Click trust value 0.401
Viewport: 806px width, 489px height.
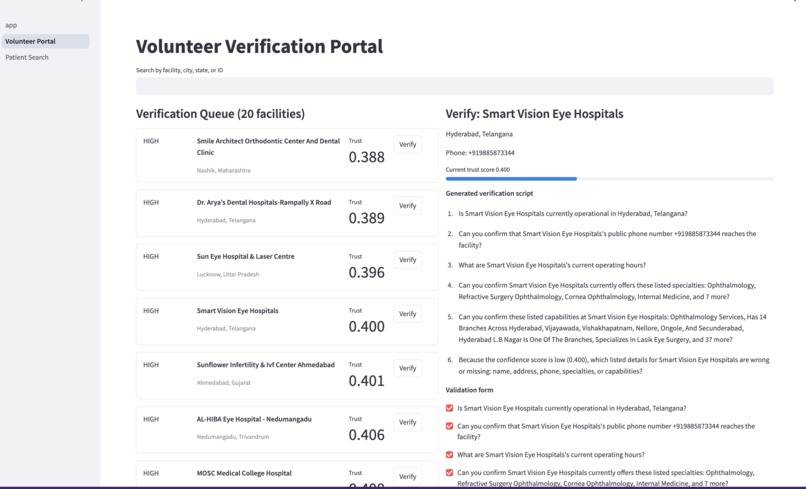click(367, 381)
